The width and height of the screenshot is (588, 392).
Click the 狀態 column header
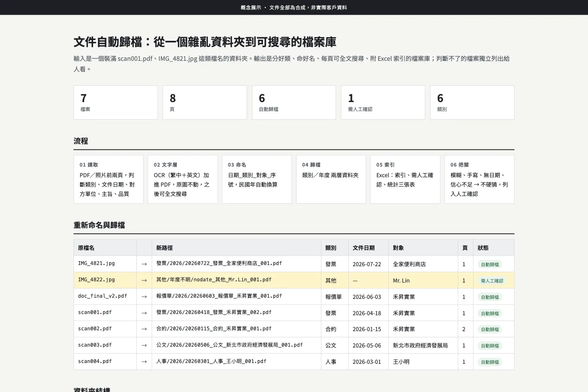[x=494, y=248]
